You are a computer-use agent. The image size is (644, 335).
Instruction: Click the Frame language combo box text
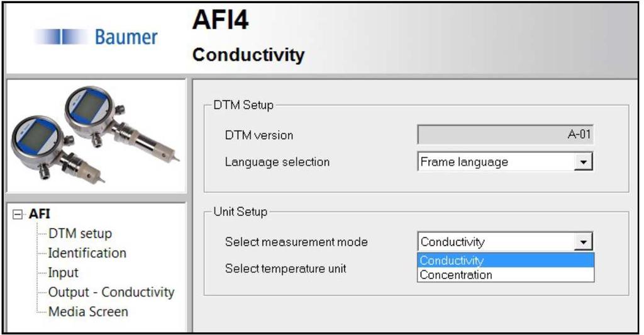point(464,162)
